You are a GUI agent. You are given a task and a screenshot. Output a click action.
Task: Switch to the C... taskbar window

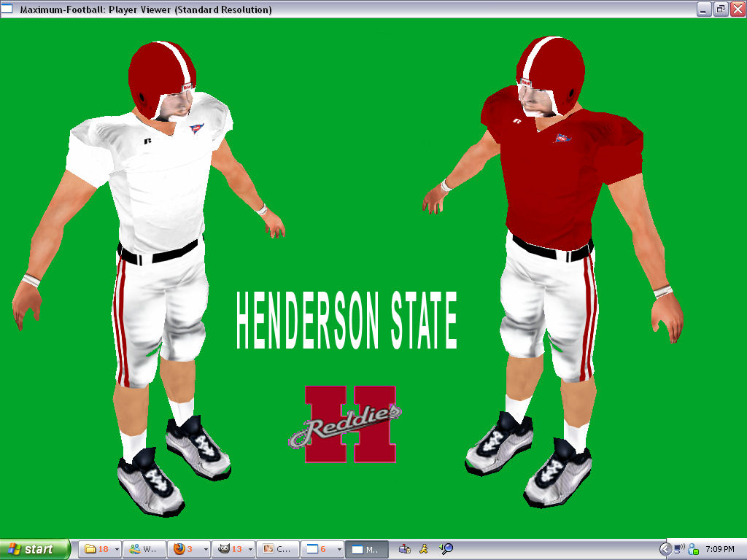pyautogui.click(x=278, y=549)
